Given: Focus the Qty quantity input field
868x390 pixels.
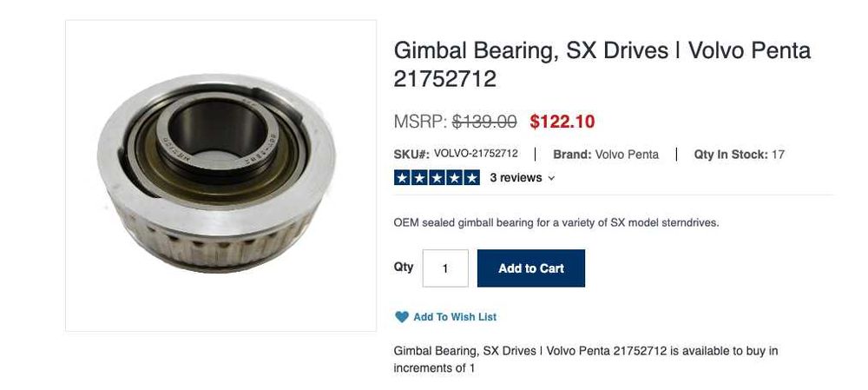Looking at the screenshot, I should pyautogui.click(x=445, y=268).
